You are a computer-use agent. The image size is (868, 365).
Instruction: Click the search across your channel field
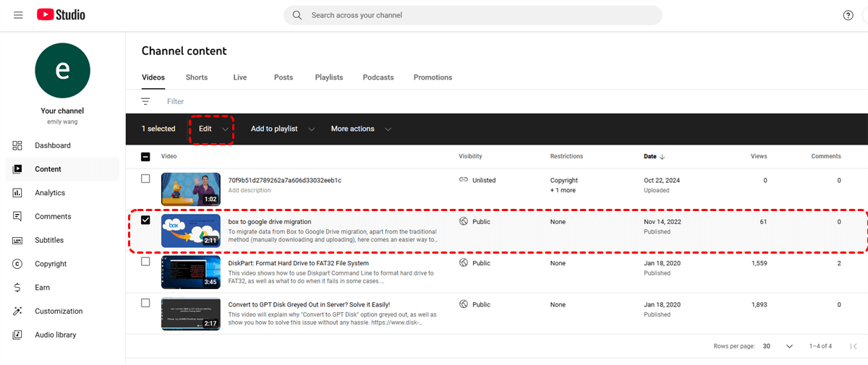(473, 15)
